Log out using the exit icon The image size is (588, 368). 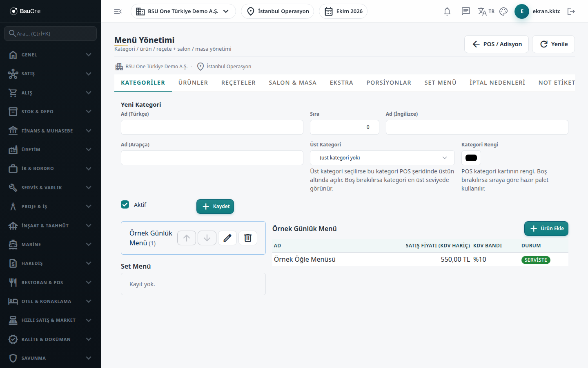click(571, 11)
